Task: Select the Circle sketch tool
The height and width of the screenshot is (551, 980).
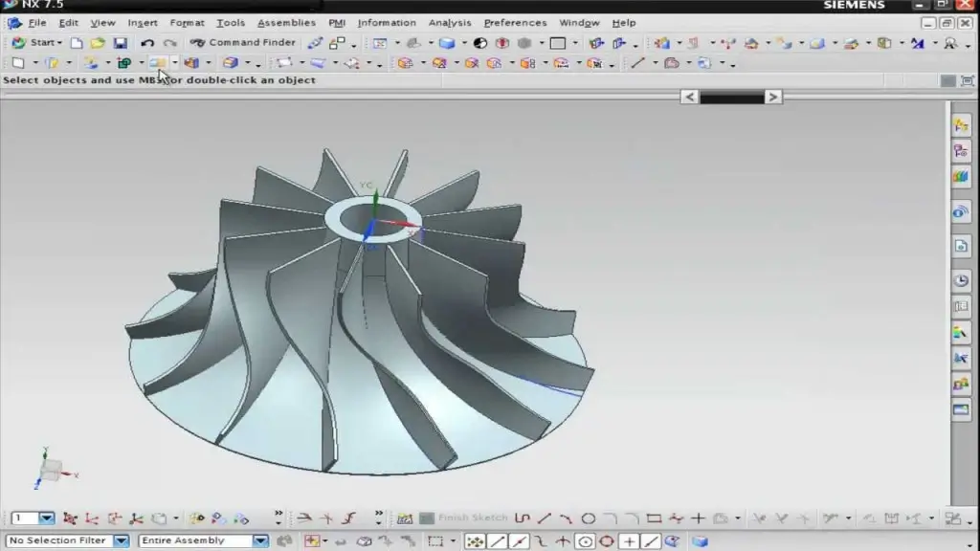Action: [x=589, y=518]
